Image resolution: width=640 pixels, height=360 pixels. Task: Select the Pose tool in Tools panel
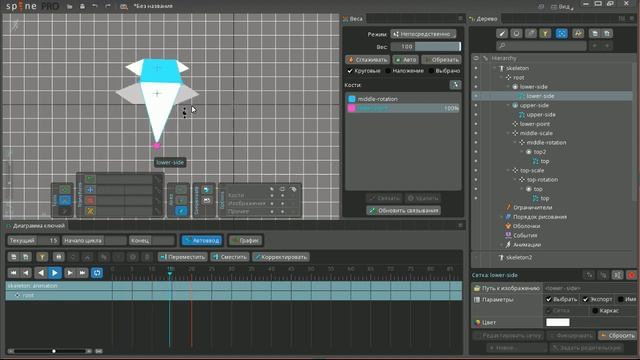(x=64, y=189)
